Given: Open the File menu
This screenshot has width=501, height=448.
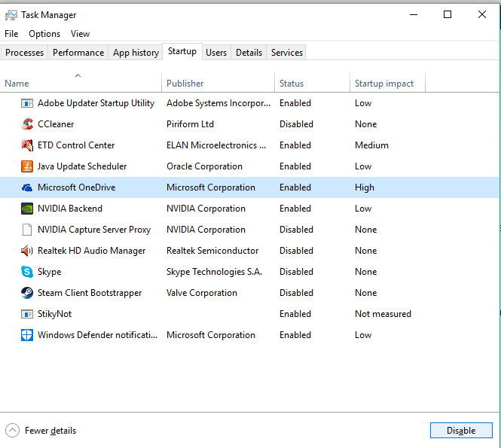Looking at the screenshot, I should click(x=11, y=34).
